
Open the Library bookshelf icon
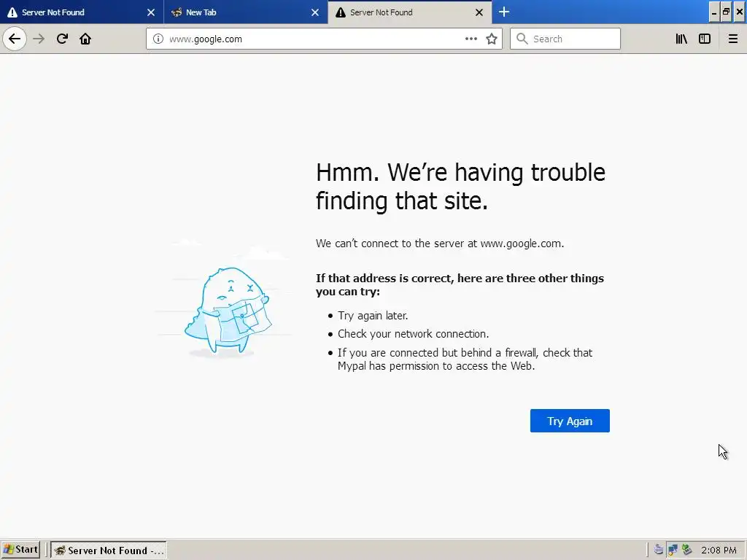pos(681,39)
